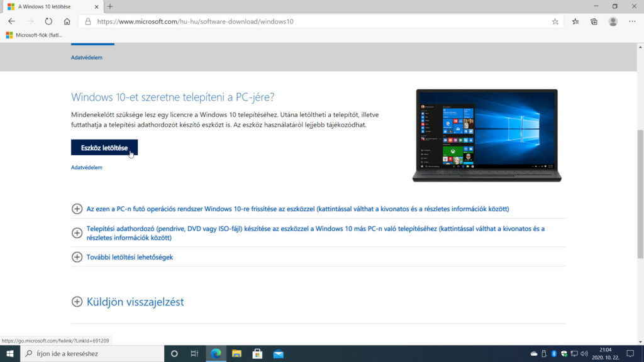Open OneDrive cloud tray icon
Viewport: 644px width, 362px height.
point(534,353)
